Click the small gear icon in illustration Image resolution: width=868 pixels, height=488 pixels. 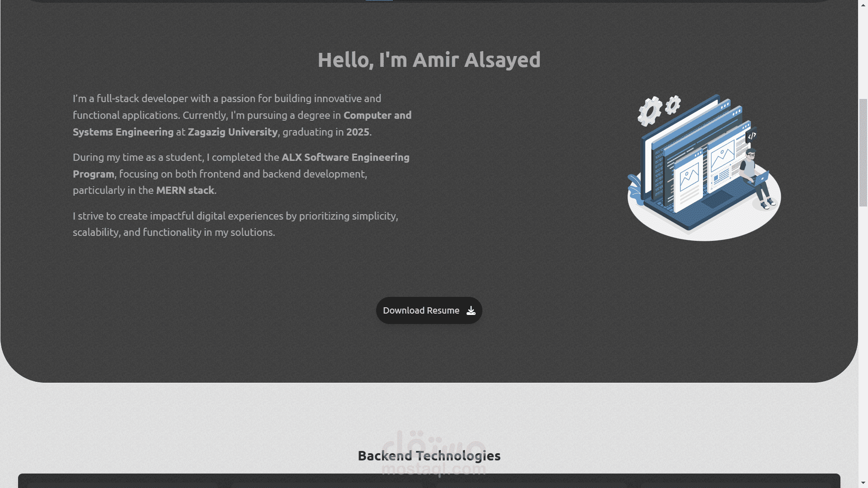[x=673, y=104]
